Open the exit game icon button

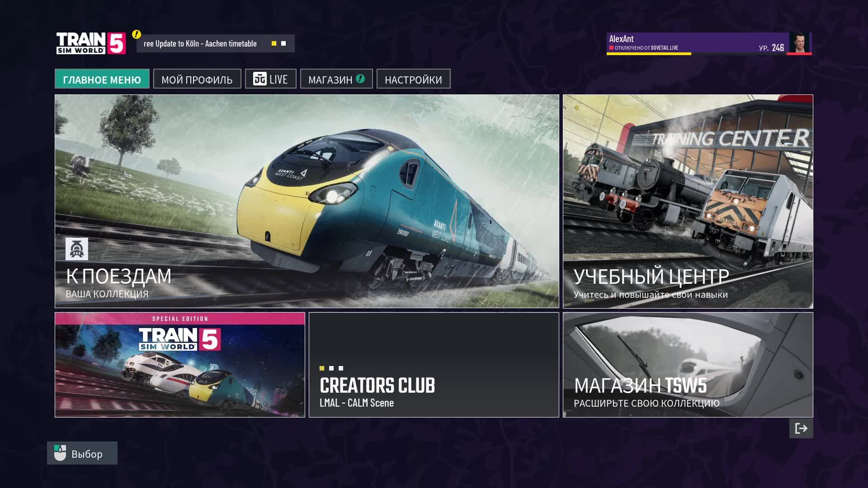tap(801, 428)
